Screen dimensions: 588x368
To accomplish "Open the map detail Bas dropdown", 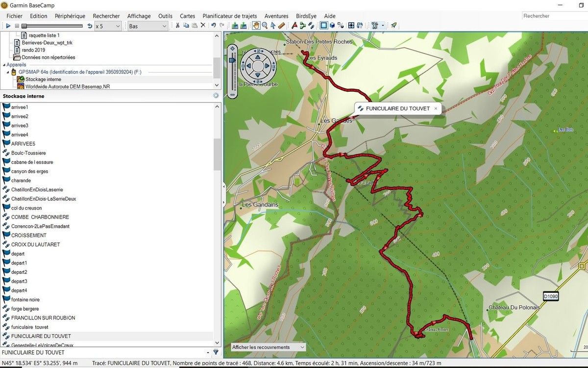I will [147, 26].
